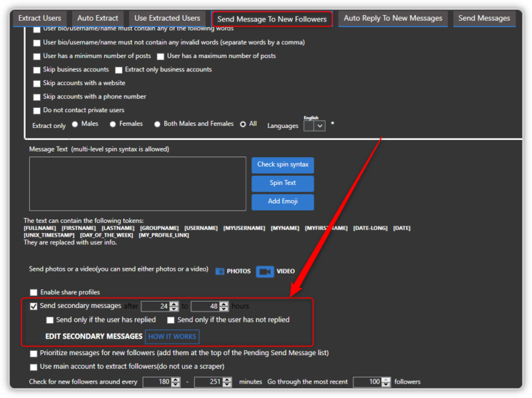Enable Skip accounts with a website
Viewport: 532px width, 398px height.
37,83
